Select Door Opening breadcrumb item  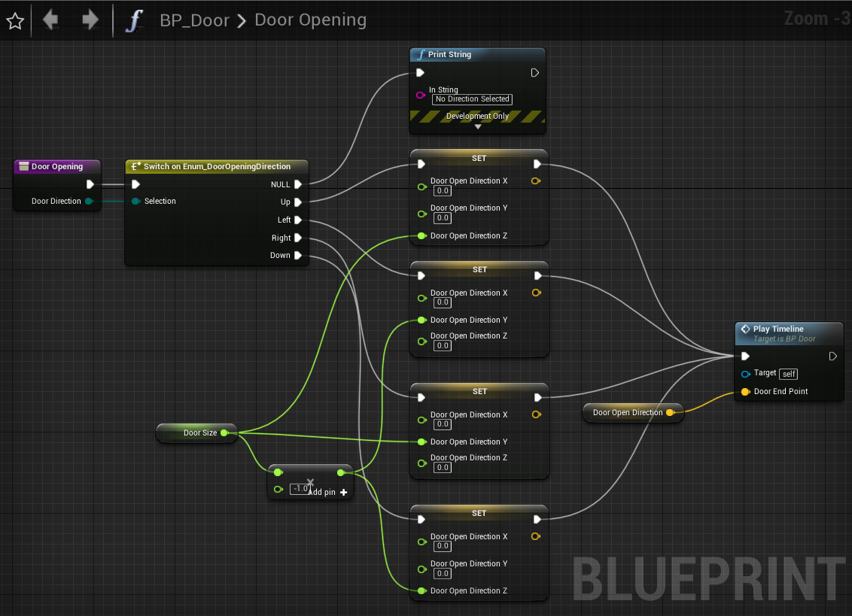tap(310, 20)
